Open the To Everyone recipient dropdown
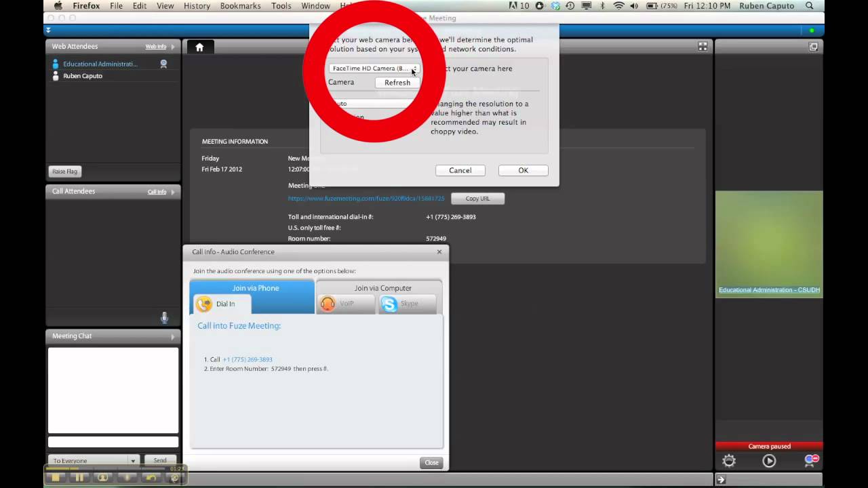868x488 pixels. click(x=94, y=460)
